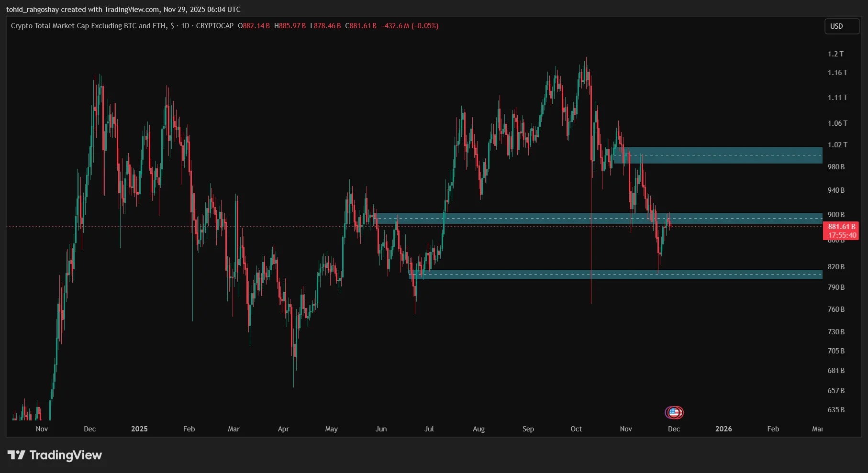
Task: Click the tohid_rahgoshay attribution text
Action: [x=33, y=10]
